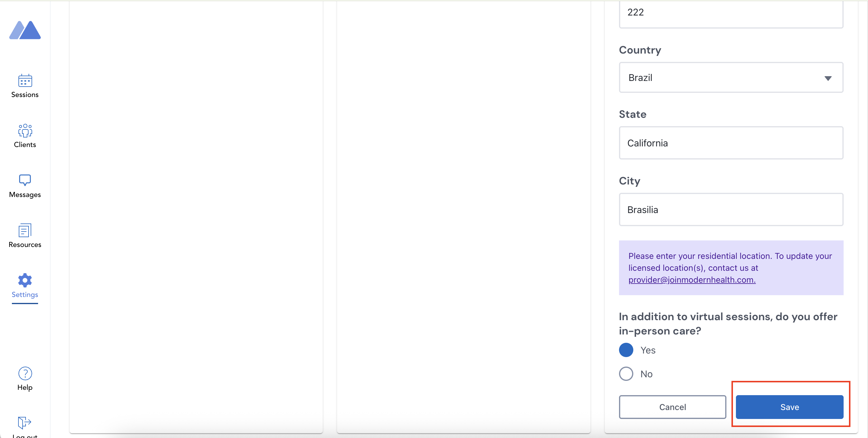This screenshot has height=438, width=868.
Task: Go to the Clients people icon
Action: coord(25,131)
